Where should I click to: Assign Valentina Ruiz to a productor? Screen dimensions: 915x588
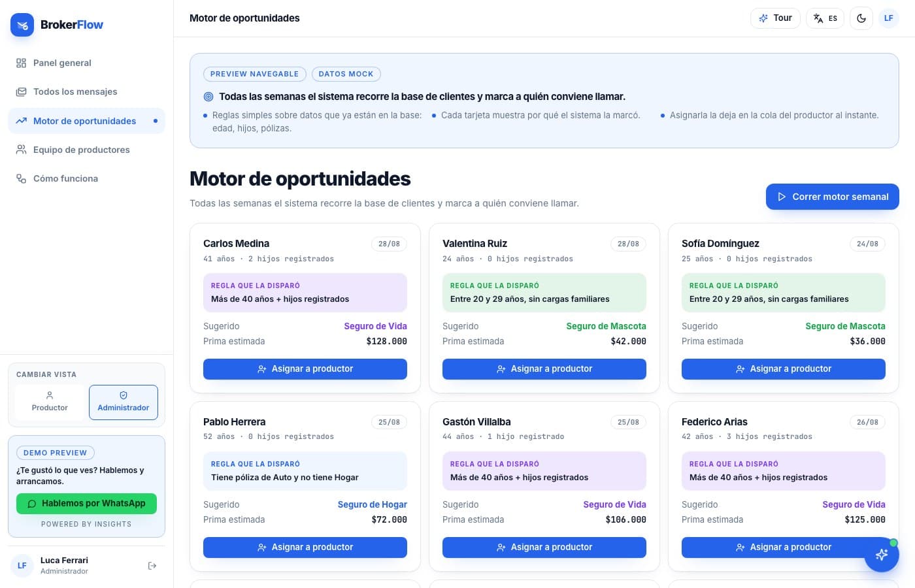click(x=544, y=369)
